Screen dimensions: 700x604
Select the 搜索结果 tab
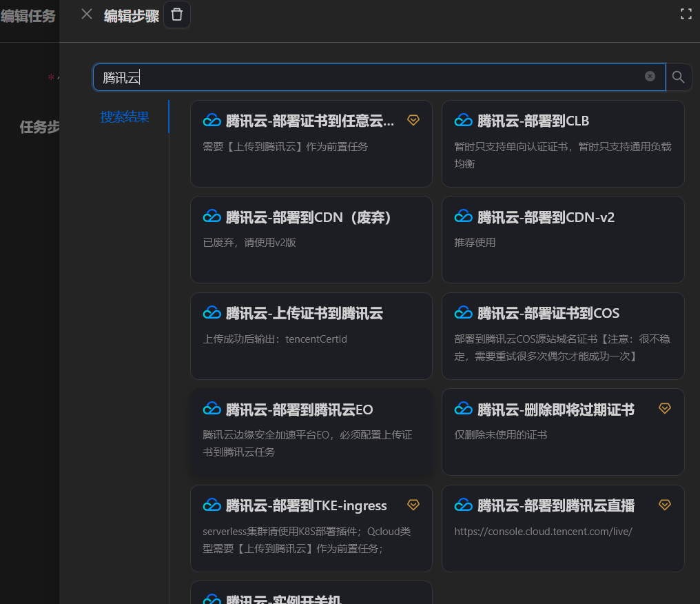tap(125, 117)
